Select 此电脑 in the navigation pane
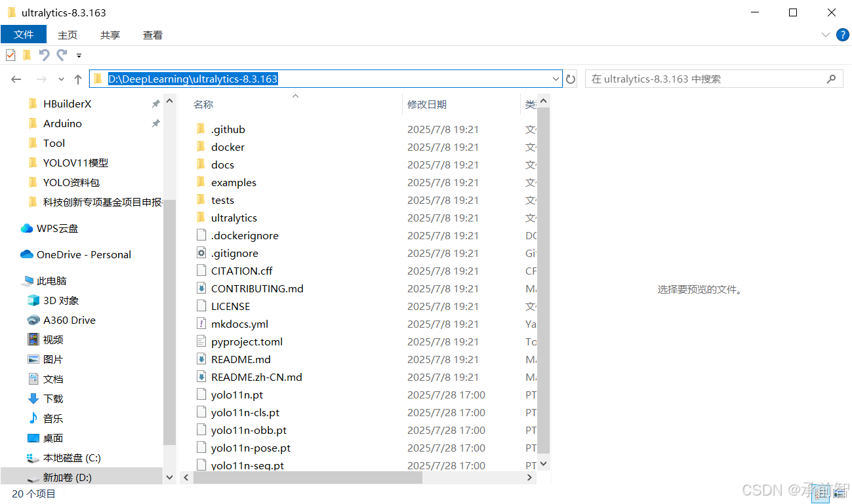 pyautogui.click(x=51, y=281)
